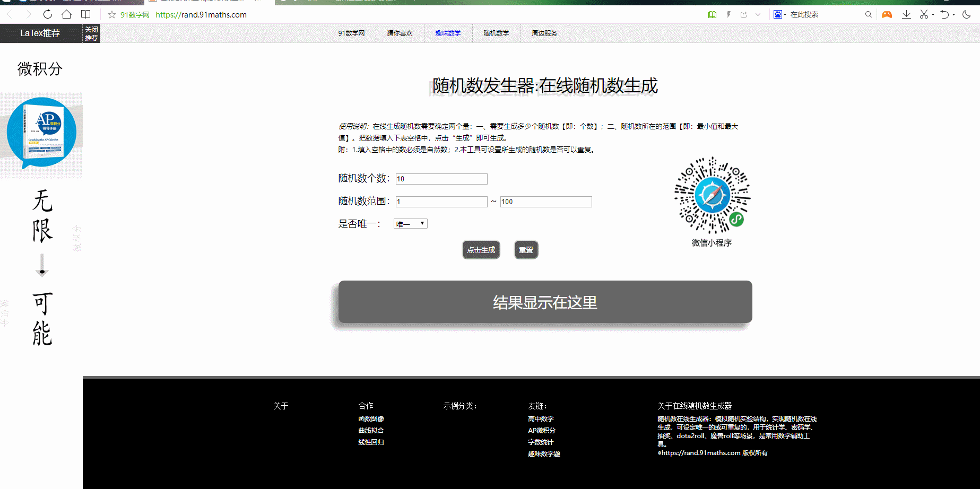Screen dimensions: 980x489
Task: Go to browser home page icon
Action: pyautogui.click(x=66, y=14)
